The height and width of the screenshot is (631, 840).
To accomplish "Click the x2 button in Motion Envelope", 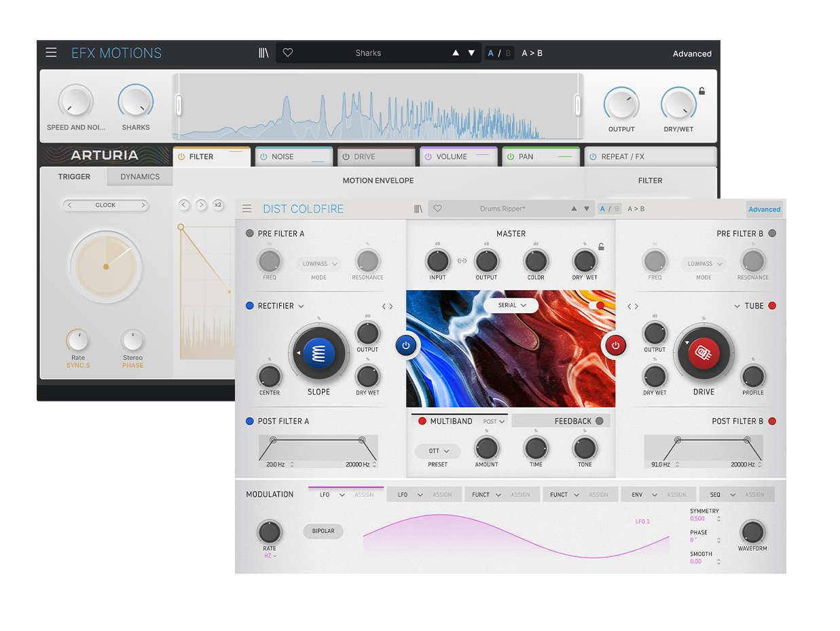I will point(218,205).
